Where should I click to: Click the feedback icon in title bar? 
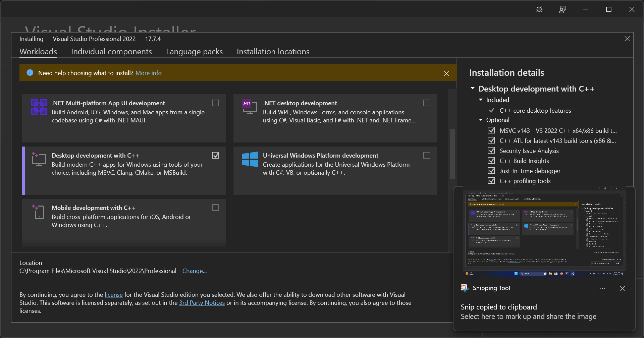[562, 9]
